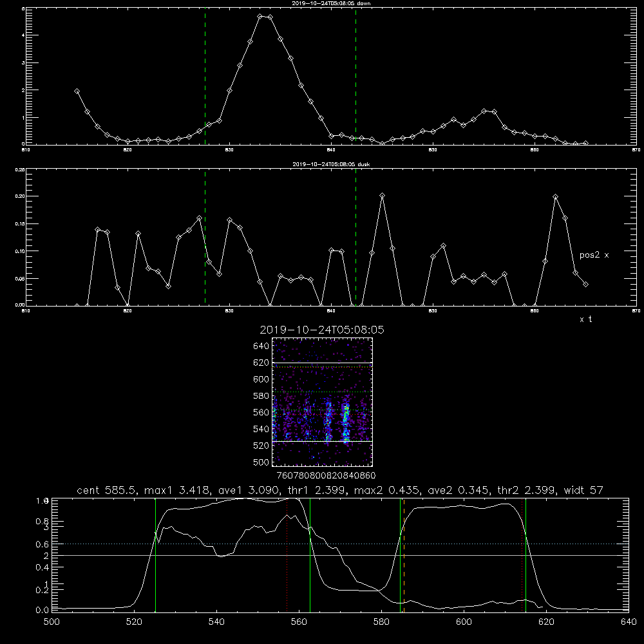Click the right green dashed line in dawn plot
Image resolution: width=644 pixels, height=644 pixels.
click(355, 77)
